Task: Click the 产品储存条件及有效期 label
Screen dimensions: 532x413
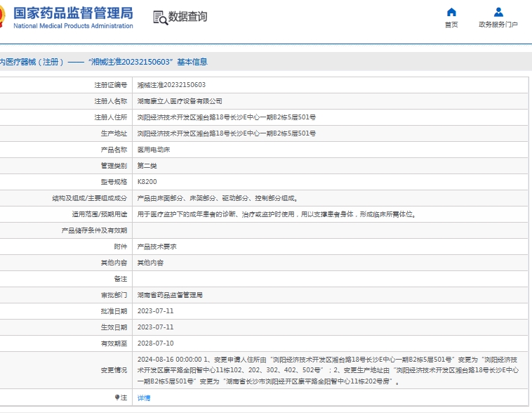Action: click(x=94, y=230)
